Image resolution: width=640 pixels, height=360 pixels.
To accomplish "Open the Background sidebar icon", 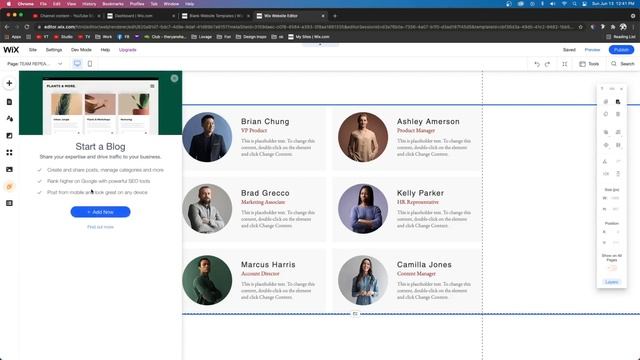I will pos(9,136).
